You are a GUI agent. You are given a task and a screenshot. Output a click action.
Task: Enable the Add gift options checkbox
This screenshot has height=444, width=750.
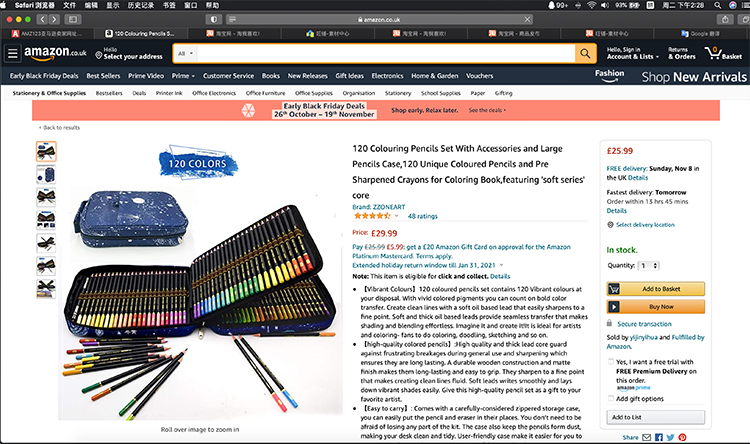(611, 399)
